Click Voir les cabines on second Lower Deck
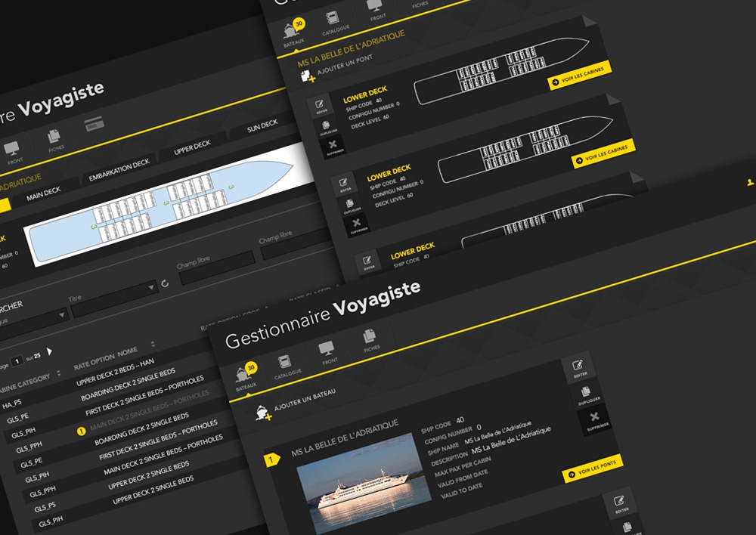Screen dimensions: 756x535 click(603, 153)
